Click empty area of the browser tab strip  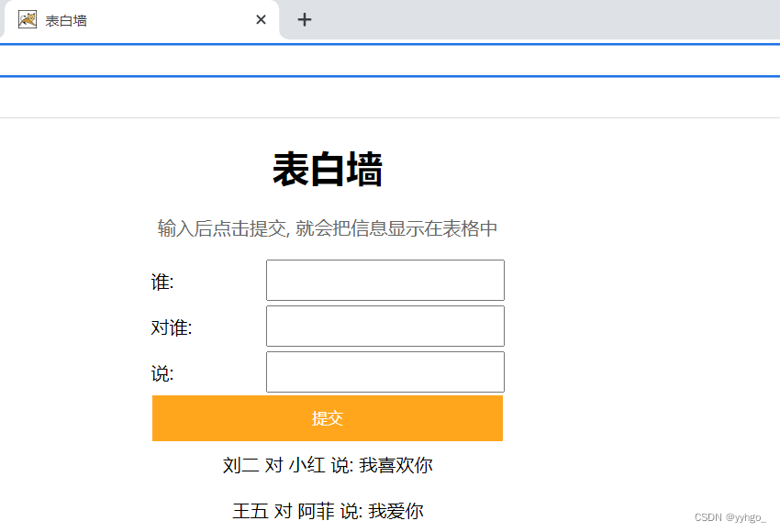(551, 18)
